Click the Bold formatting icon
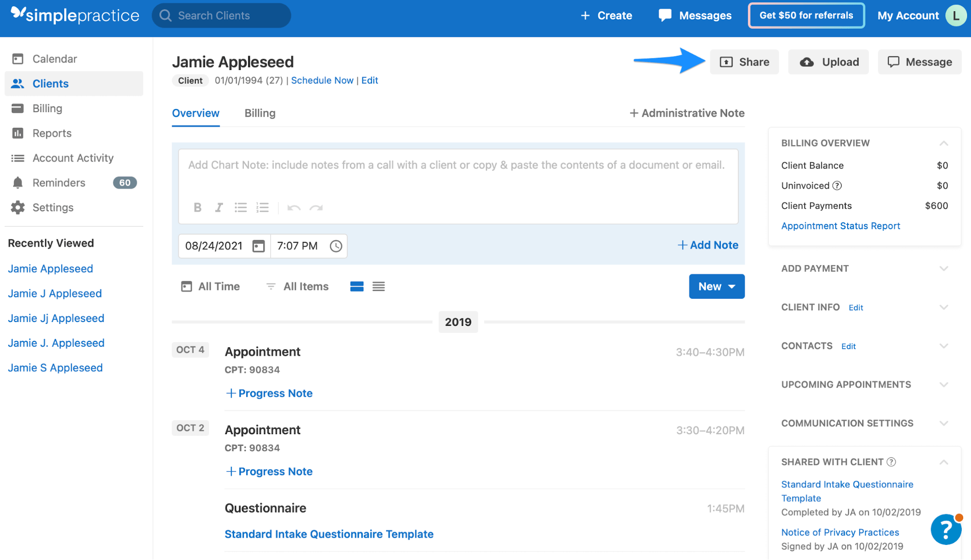Image resolution: width=971 pixels, height=560 pixels. [197, 207]
